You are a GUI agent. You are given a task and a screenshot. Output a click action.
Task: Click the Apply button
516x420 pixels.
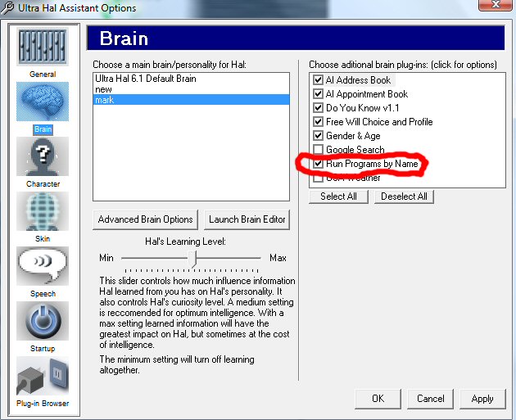point(482,399)
